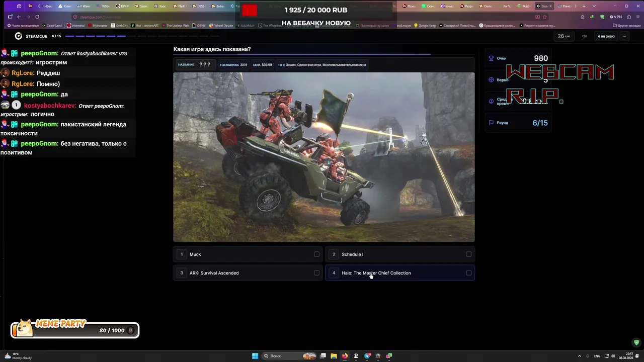Select answer 2 Schedule I
Screen dimensions: 644x362
pyautogui.click(x=400, y=254)
